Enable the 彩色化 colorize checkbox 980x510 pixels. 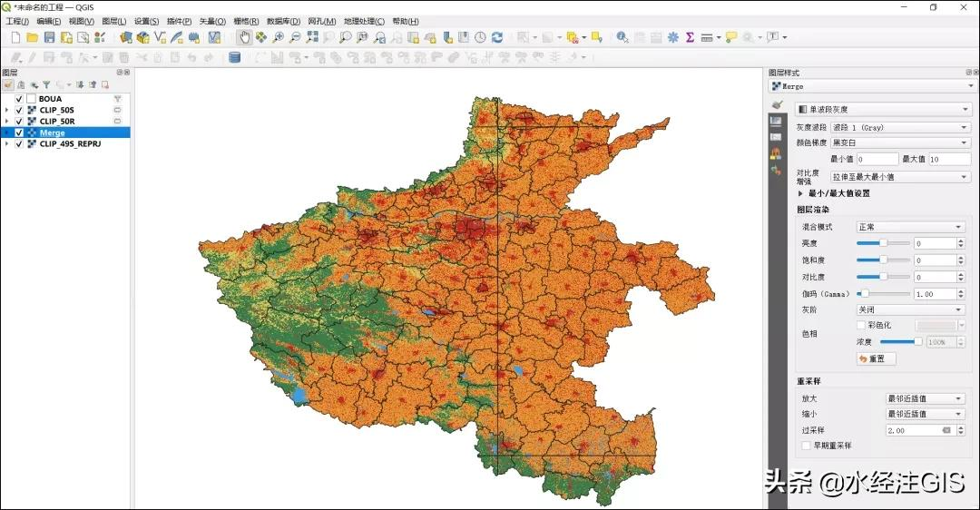(x=861, y=325)
